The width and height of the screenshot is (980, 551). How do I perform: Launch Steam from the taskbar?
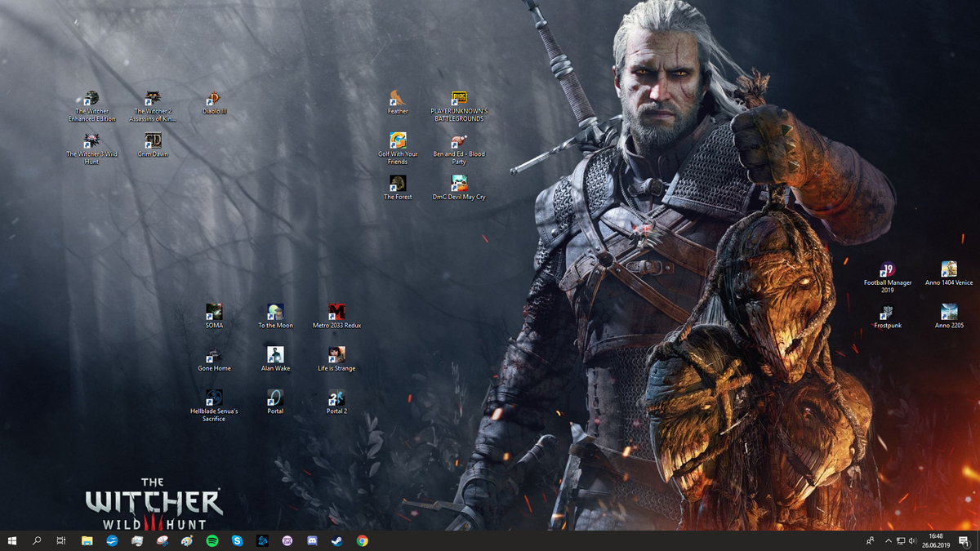click(x=337, y=540)
